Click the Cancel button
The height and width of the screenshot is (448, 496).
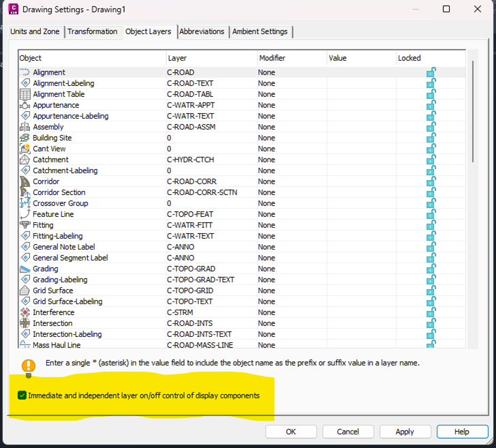(348, 432)
